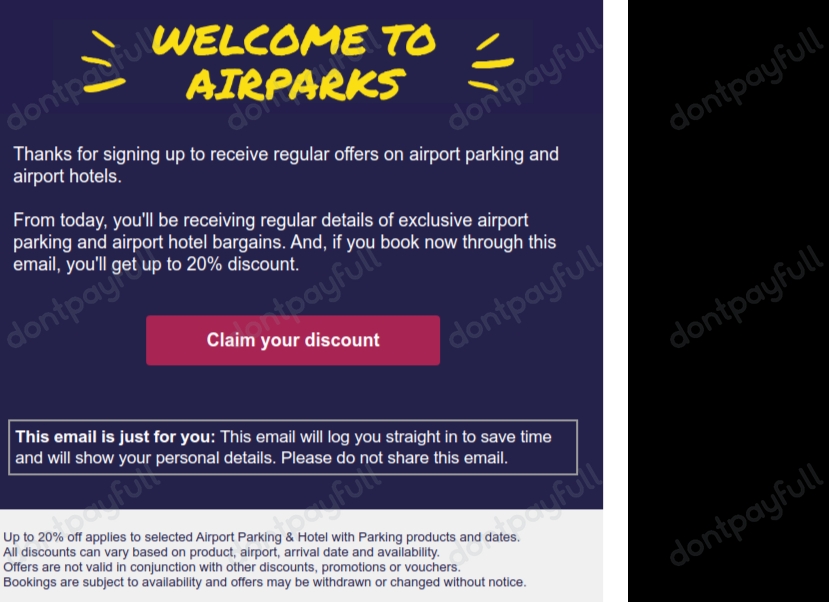The width and height of the screenshot is (829, 602).
Task: Select the bold This email is just for you label
Action: click(x=115, y=437)
